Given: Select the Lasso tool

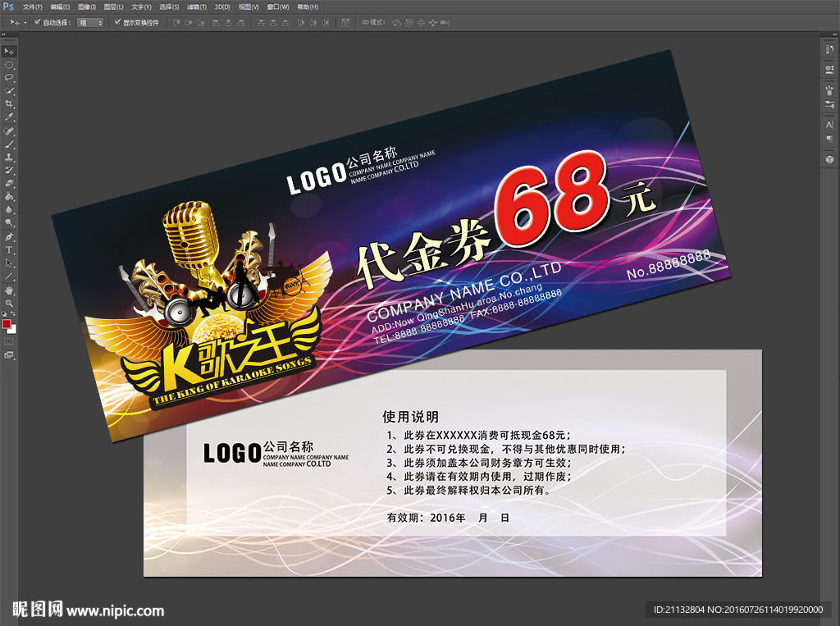Looking at the screenshot, I should click(x=9, y=78).
